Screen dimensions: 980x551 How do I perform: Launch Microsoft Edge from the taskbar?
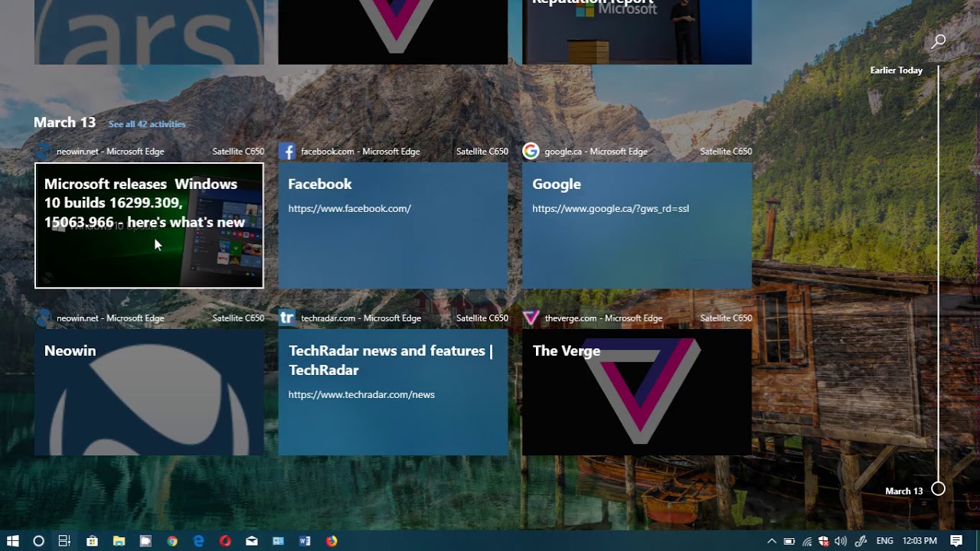click(x=198, y=541)
